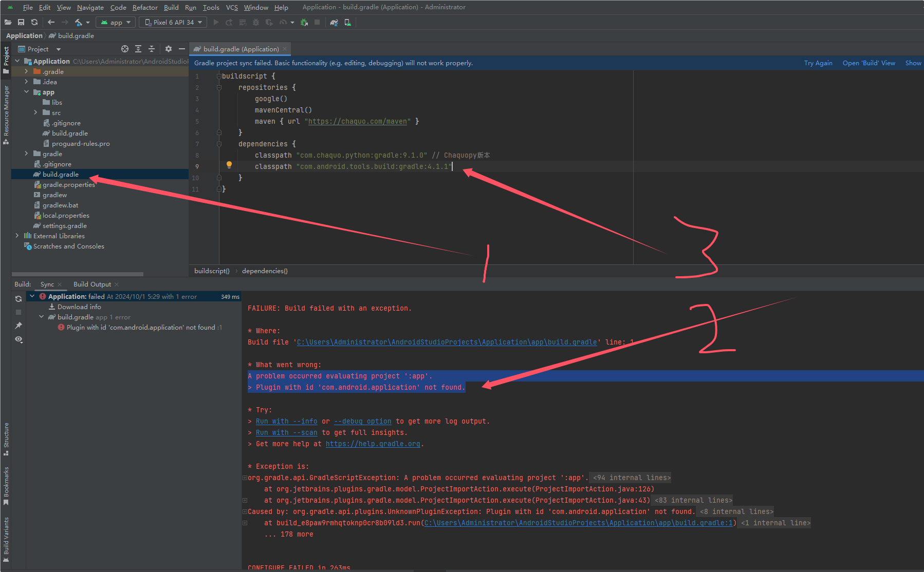Image resolution: width=924 pixels, height=572 pixels.
Task: Open the Run with --scan link
Action: pyautogui.click(x=286, y=432)
